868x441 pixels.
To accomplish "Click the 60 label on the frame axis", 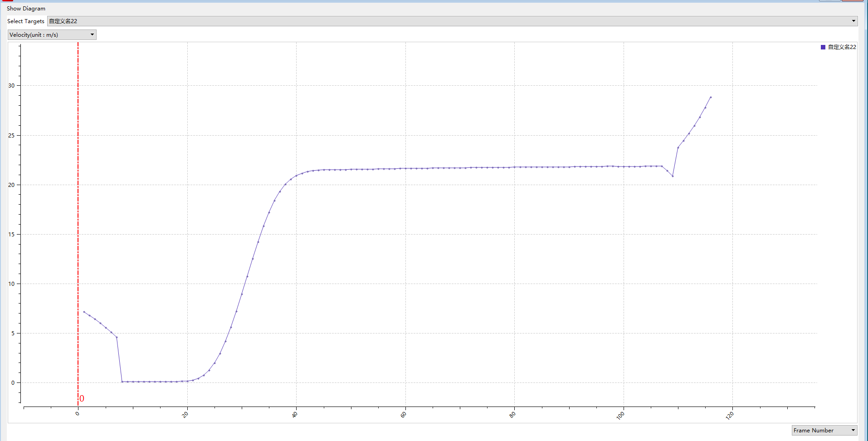I will (x=404, y=415).
